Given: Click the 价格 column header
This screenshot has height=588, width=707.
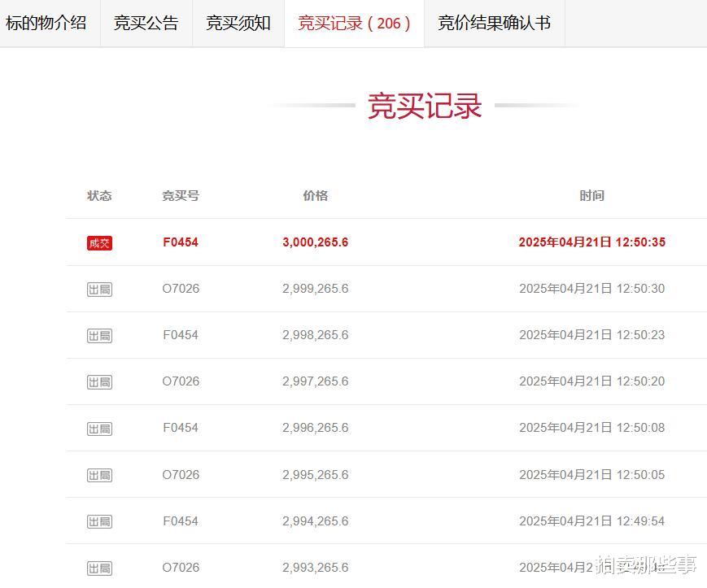Looking at the screenshot, I should (315, 195).
